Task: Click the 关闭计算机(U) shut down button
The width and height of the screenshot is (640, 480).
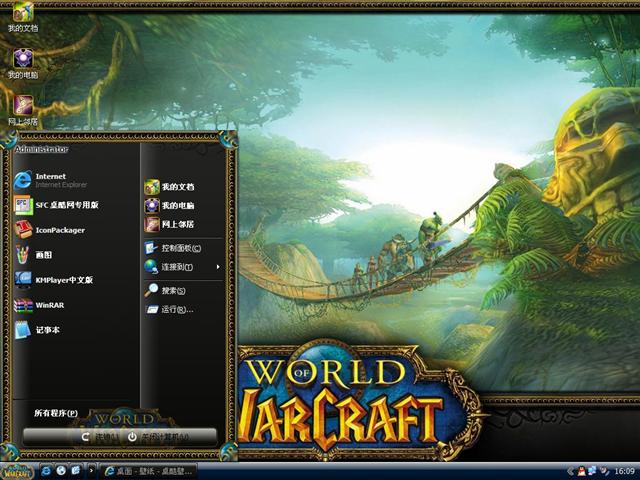Action: click(158, 437)
